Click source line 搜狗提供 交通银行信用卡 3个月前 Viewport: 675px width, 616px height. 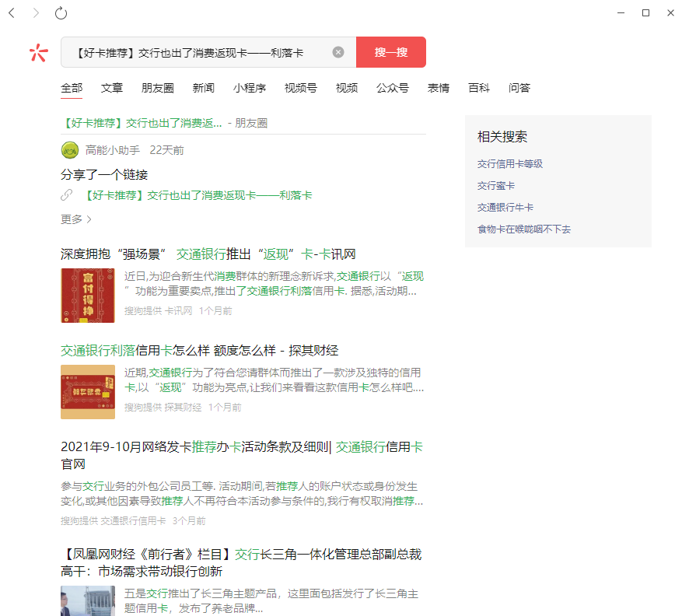133,521
